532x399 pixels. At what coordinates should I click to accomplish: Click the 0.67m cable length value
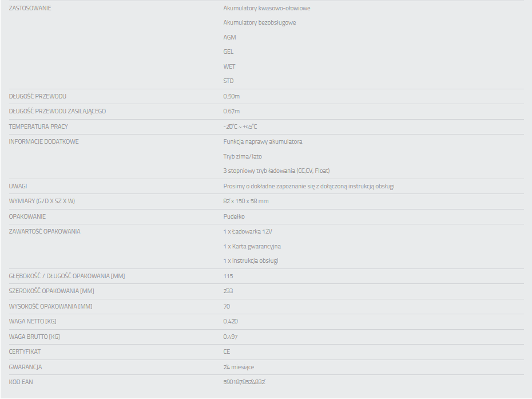tap(231, 111)
